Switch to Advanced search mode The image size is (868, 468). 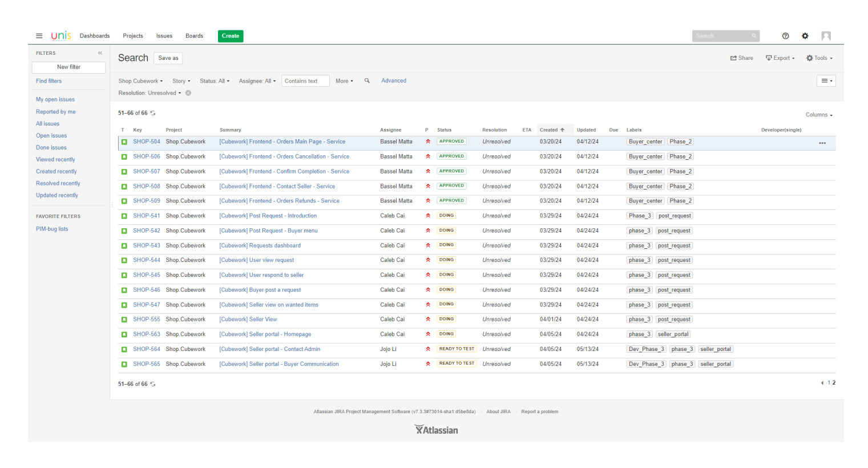point(394,81)
